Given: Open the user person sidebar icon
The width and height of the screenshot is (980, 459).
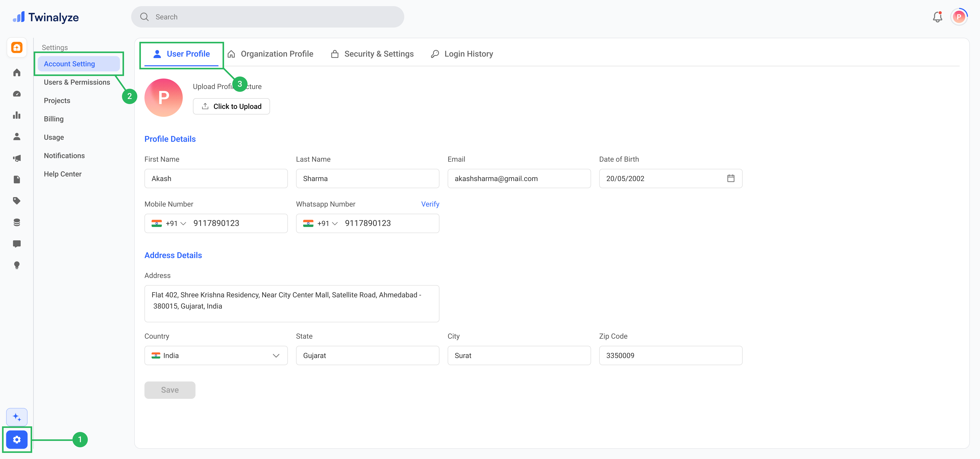Looking at the screenshot, I should 17,137.
